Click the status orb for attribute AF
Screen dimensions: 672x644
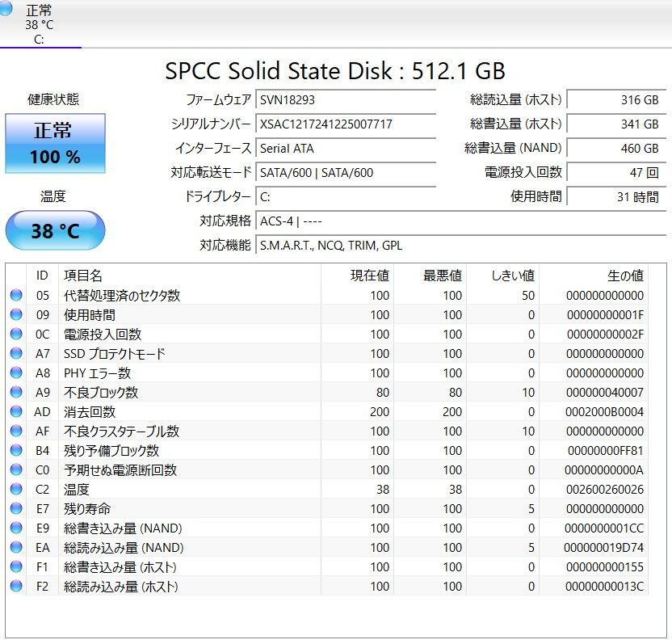click(16, 431)
